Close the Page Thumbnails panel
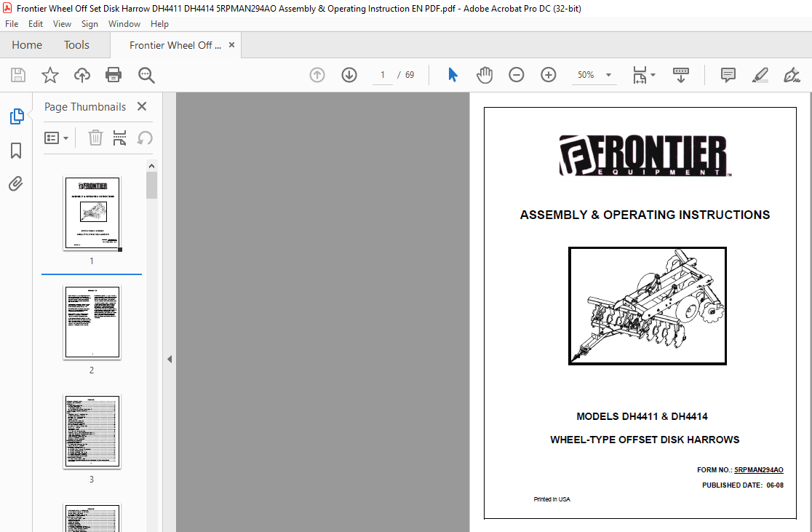Viewport: 812px width, 532px height. coord(141,106)
